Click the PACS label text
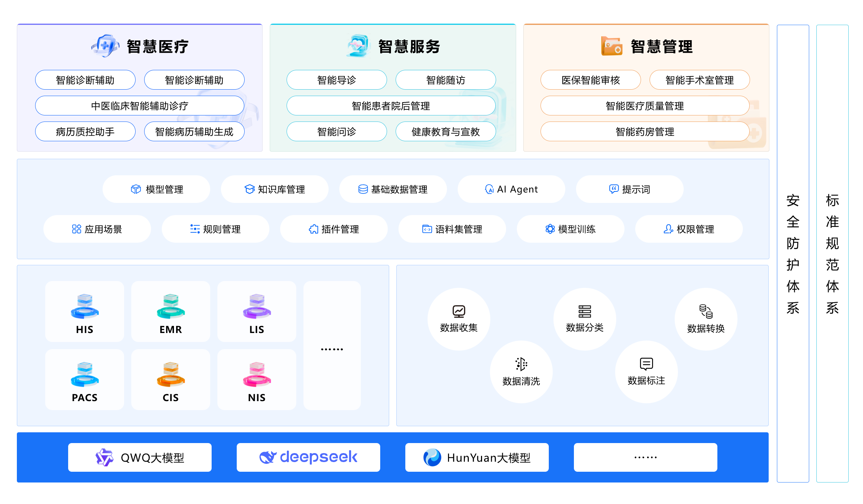Viewport: 863px width, 504px height. click(85, 398)
